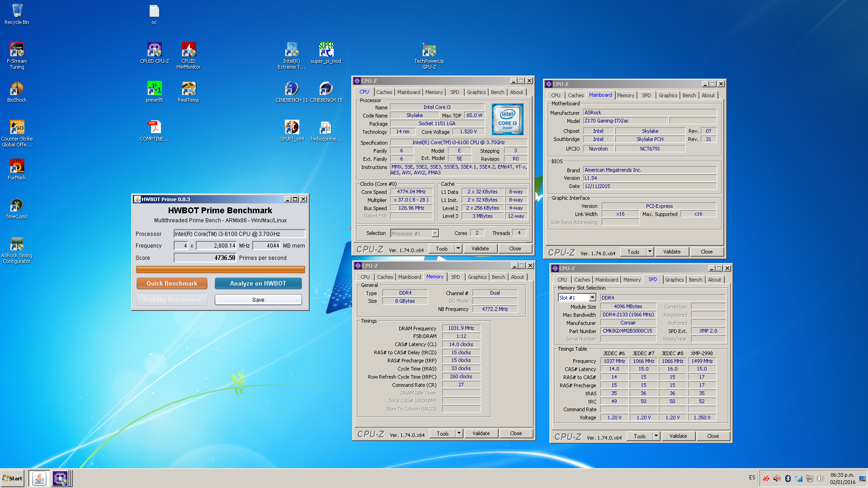This screenshot has height=488, width=868.
Task: Click the Show Desktop button
Action: (863, 478)
